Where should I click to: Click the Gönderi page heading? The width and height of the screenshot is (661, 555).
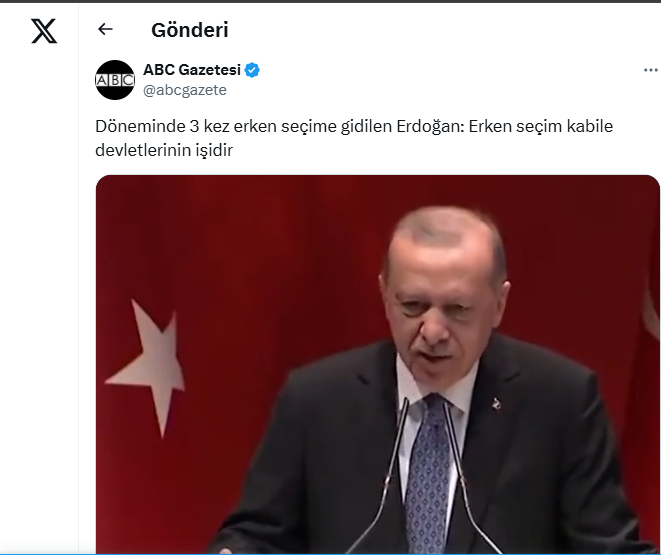pos(190,30)
